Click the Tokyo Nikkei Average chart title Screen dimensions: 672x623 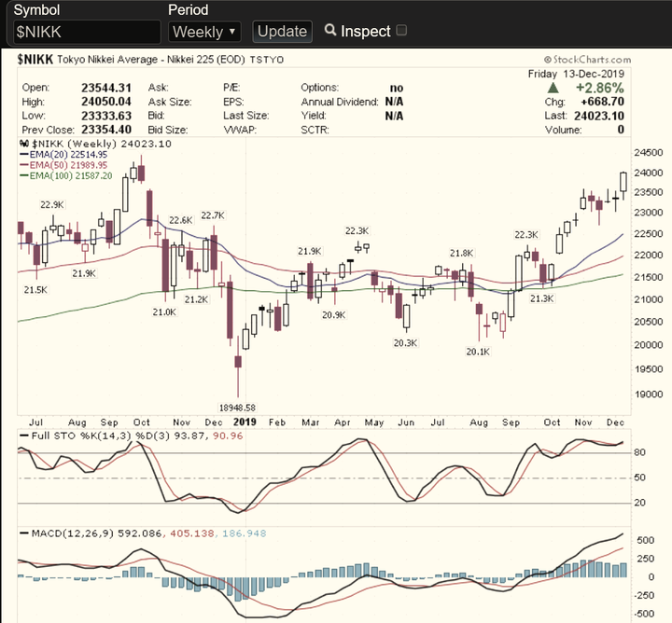tap(151, 60)
